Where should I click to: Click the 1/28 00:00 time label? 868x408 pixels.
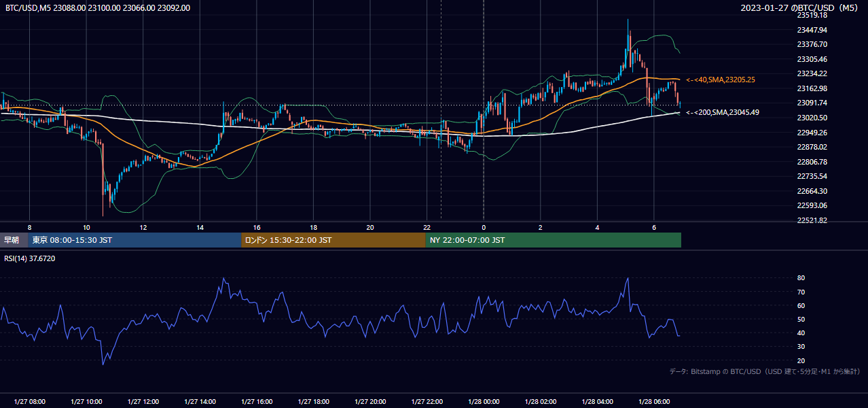tap(484, 402)
